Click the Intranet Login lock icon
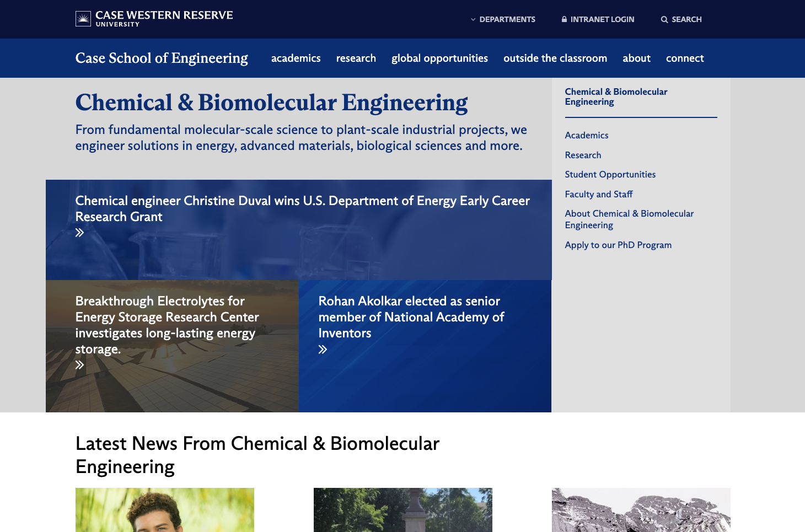Viewport: 805px width, 532px height. [564, 19]
